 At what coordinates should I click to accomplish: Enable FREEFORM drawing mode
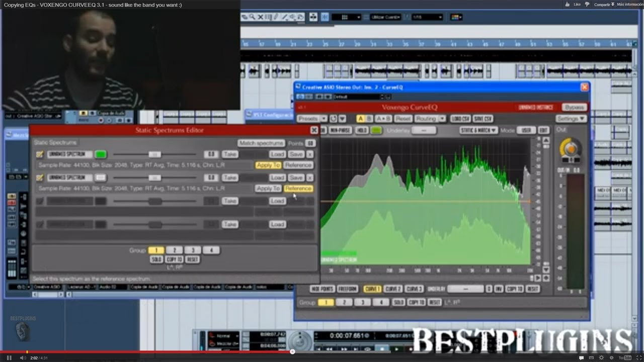point(347,289)
